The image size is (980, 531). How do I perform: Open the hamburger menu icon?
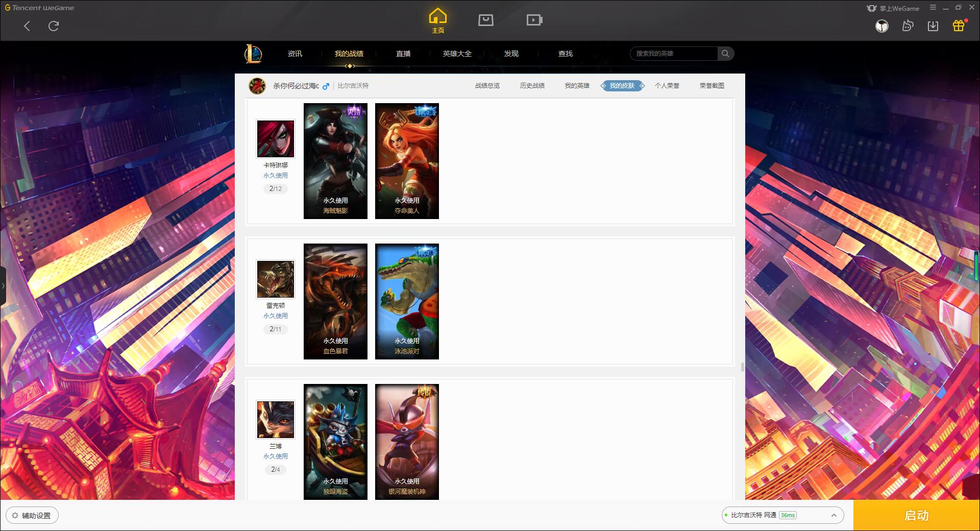[933, 8]
